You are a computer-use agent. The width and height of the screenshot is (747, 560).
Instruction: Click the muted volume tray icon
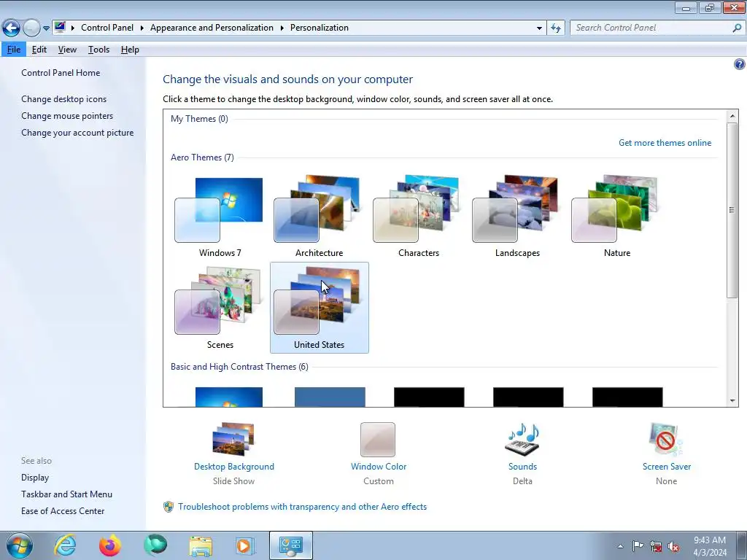(x=673, y=547)
